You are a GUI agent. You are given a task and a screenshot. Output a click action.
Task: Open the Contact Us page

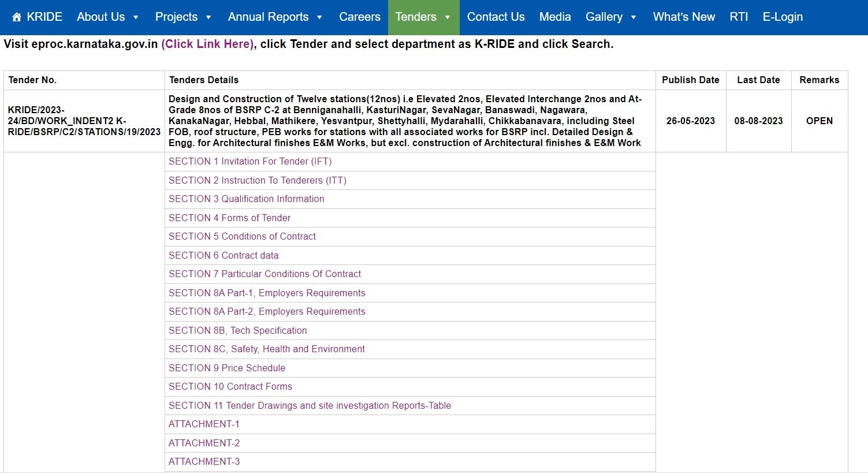click(496, 17)
